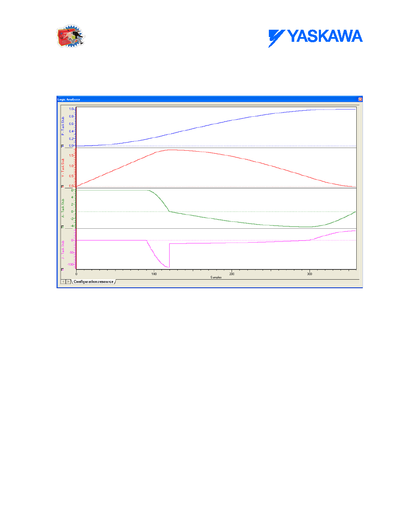411x532 pixels.
Task: Click the small icon below P - Task.Stub axis
Action: click(62, 146)
